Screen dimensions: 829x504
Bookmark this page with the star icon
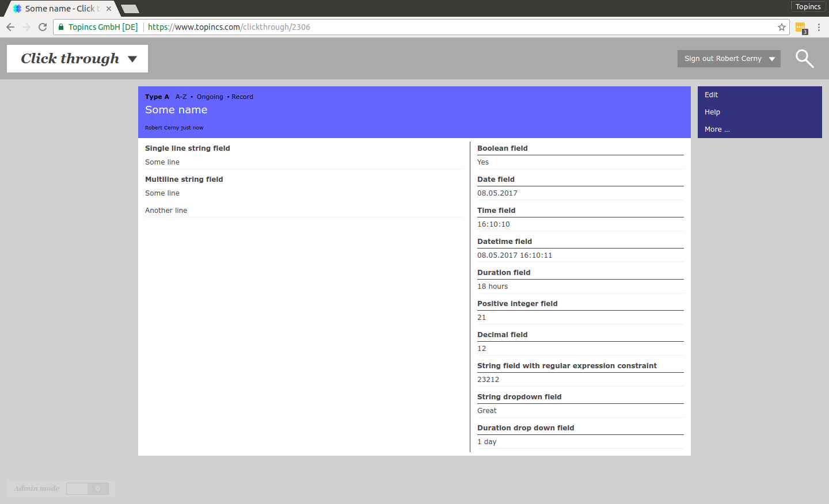781,27
